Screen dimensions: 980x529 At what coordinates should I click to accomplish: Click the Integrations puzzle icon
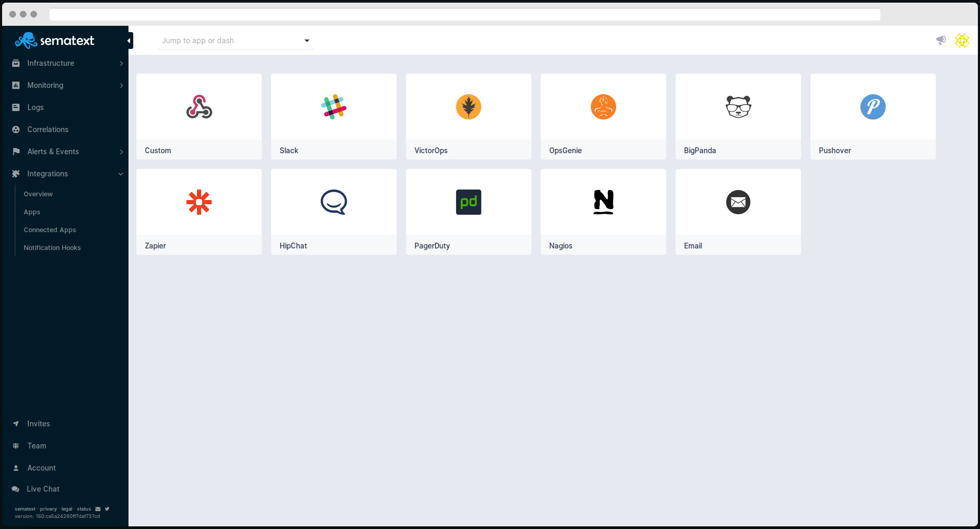pos(16,174)
